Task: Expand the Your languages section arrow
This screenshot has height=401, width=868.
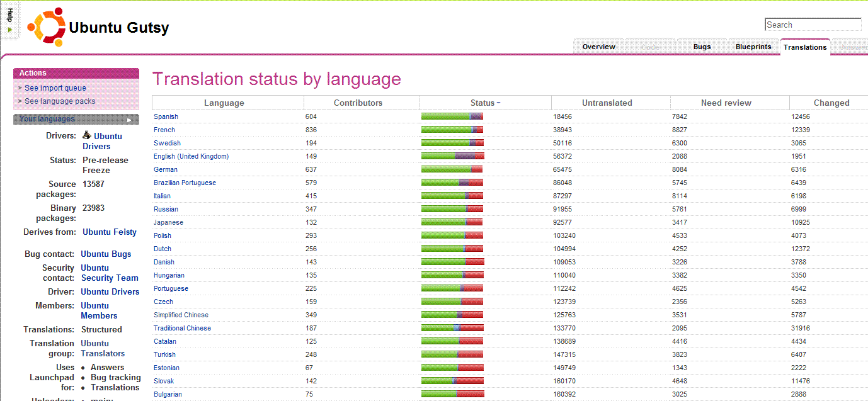Action: coord(129,120)
